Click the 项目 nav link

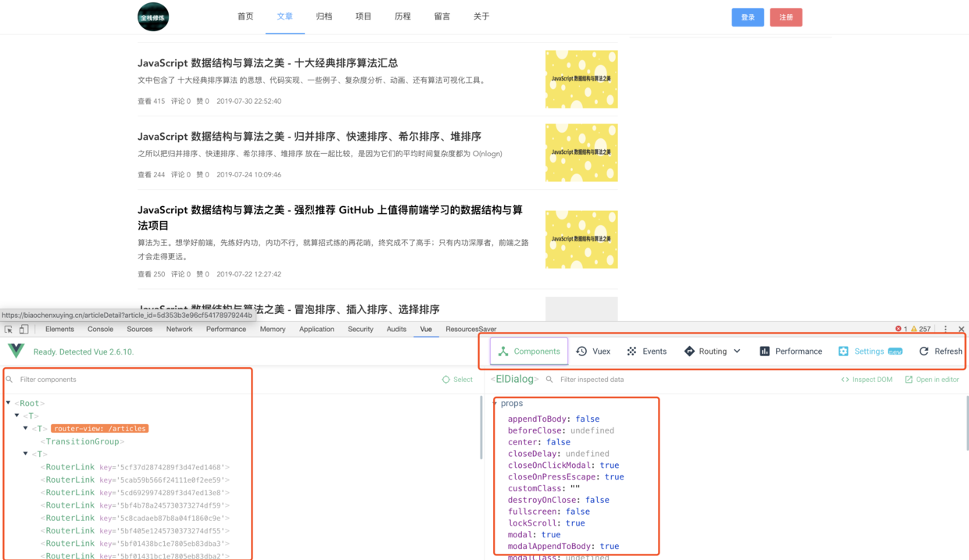click(363, 16)
